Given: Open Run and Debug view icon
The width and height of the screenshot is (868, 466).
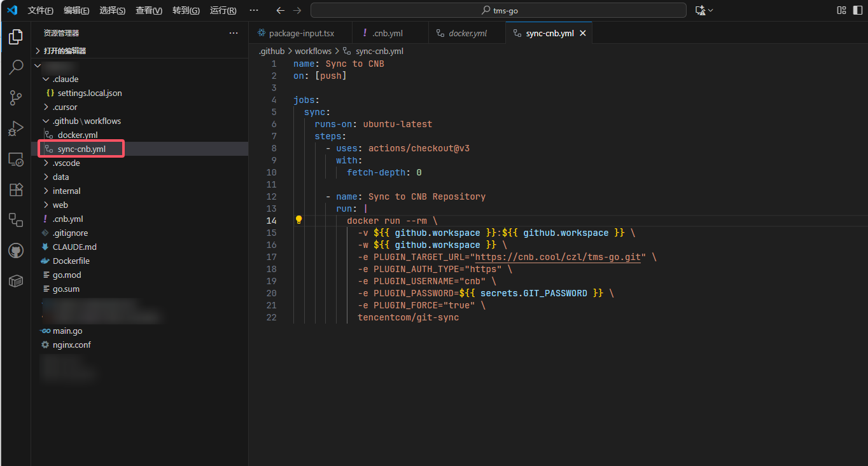Looking at the screenshot, I should (x=16, y=128).
